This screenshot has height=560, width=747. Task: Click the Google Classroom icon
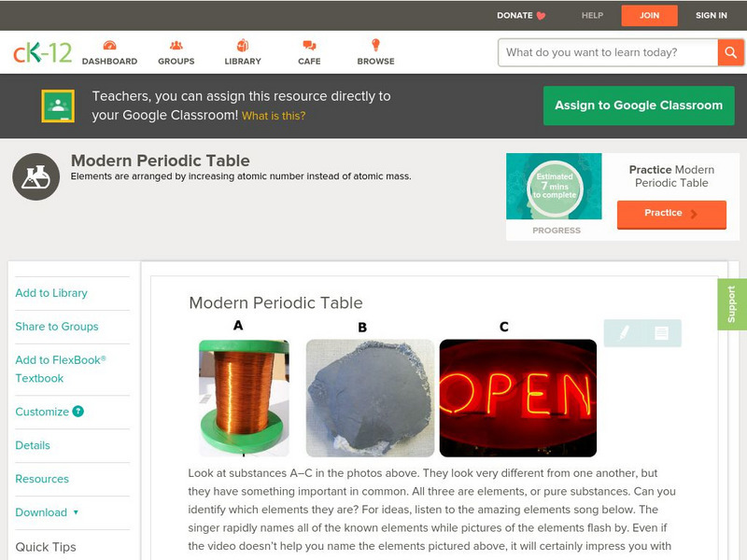click(x=58, y=105)
